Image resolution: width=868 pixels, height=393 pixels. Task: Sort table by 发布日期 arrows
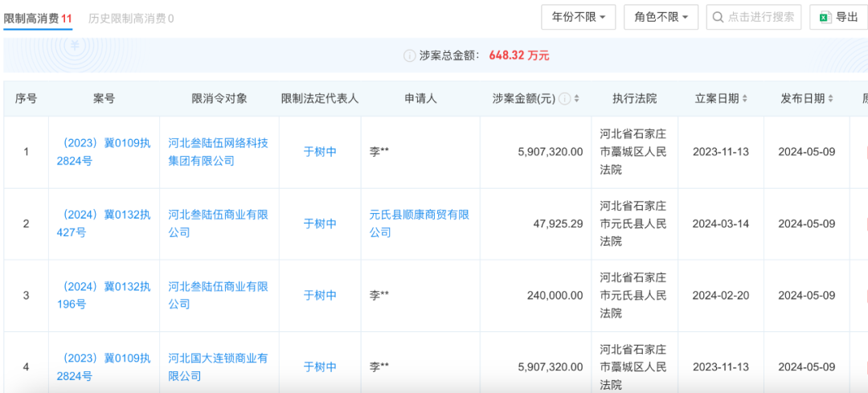click(829, 99)
